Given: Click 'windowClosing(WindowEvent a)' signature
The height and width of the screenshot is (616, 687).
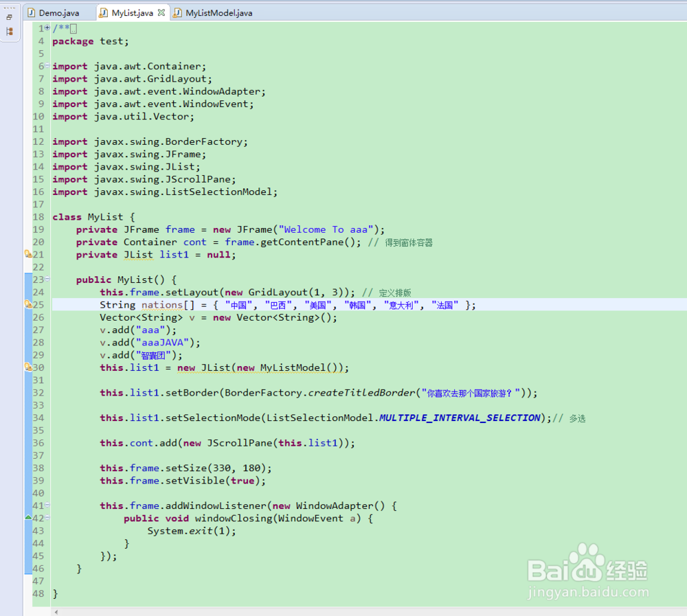Looking at the screenshot, I should 278,518.
